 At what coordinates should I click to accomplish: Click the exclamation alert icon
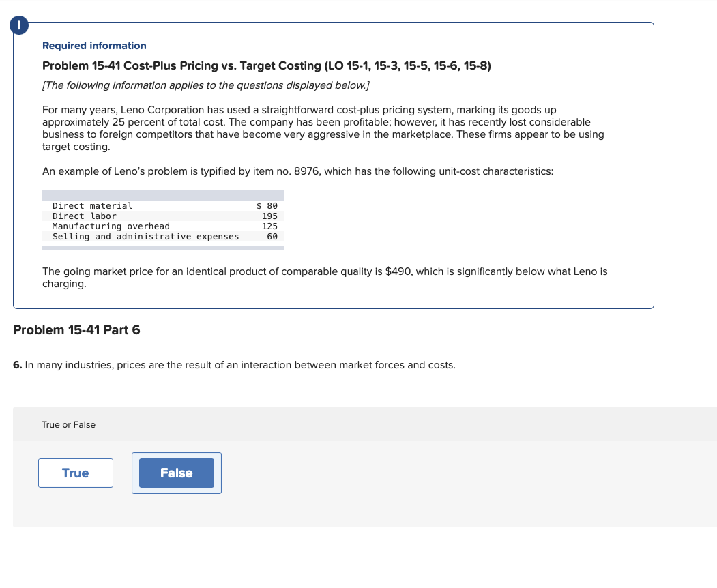(18, 25)
